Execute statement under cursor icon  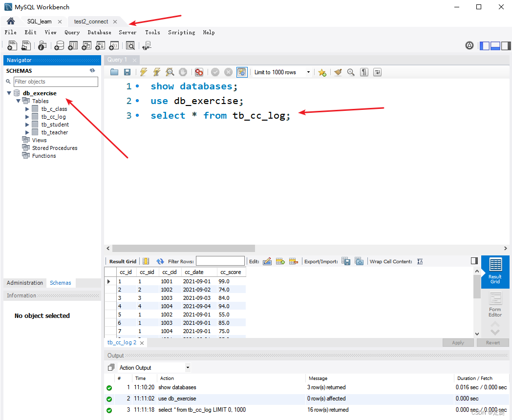pos(156,72)
